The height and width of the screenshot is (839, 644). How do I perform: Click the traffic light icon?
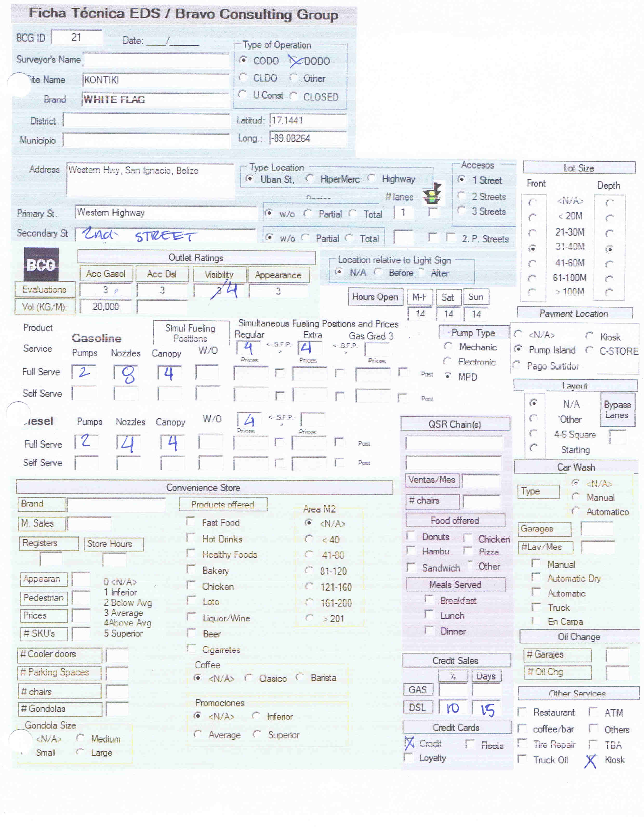[432, 193]
